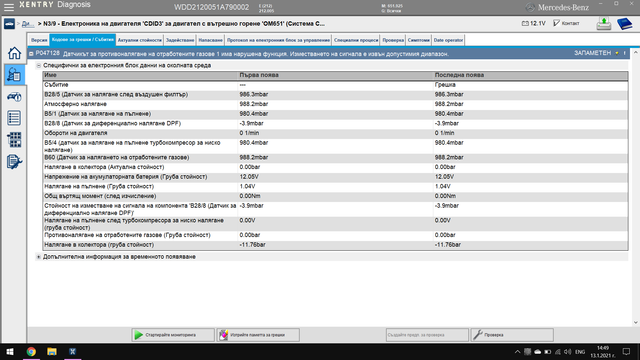Click the erase fault memory button
Viewport: 640px width, 360px height.
258,335
